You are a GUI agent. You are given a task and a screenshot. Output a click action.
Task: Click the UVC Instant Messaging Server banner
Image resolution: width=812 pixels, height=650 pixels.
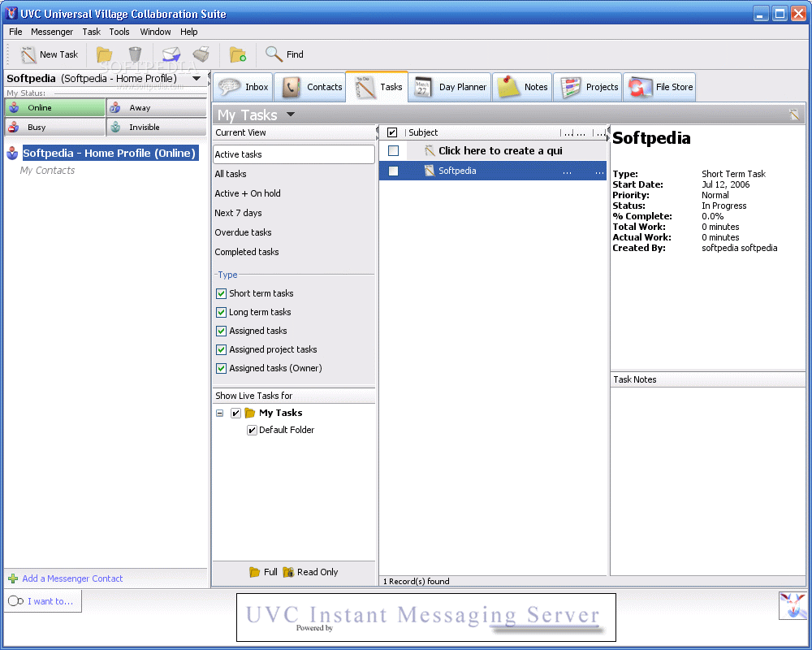(425, 617)
